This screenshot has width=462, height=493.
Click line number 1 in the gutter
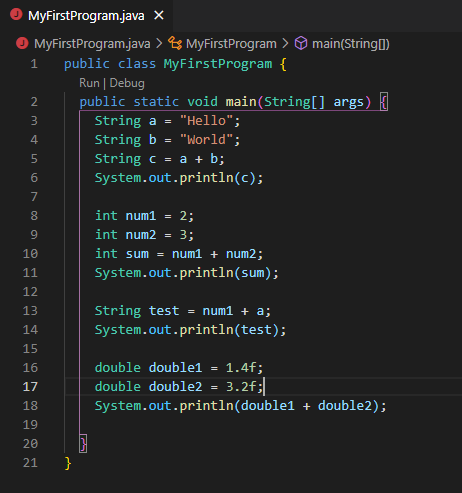coord(34,64)
